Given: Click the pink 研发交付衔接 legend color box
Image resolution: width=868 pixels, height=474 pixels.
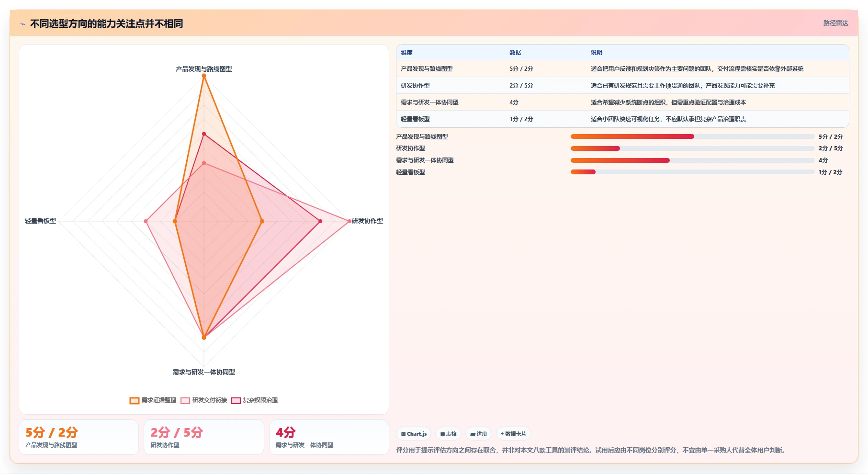Looking at the screenshot, I should [185, 401].
